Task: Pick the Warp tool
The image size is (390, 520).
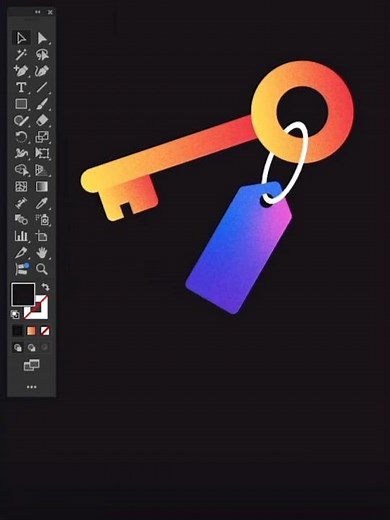Action: 21,153
